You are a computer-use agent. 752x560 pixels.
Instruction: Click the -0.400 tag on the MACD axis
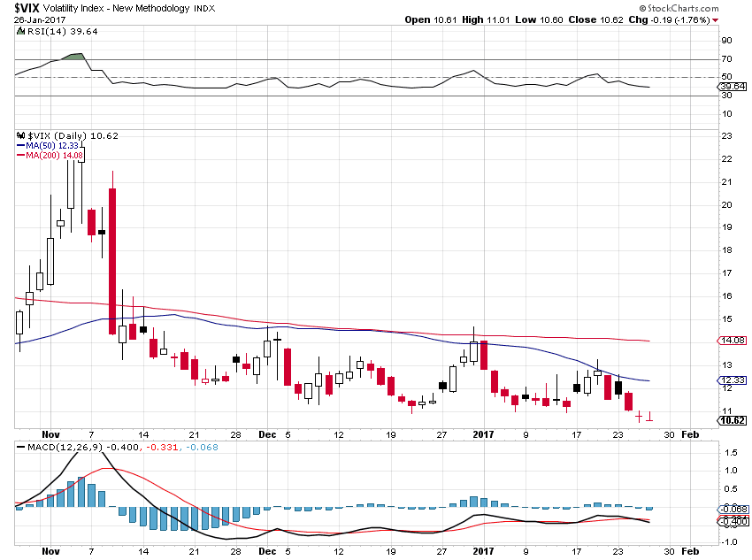tap(733, 521)
